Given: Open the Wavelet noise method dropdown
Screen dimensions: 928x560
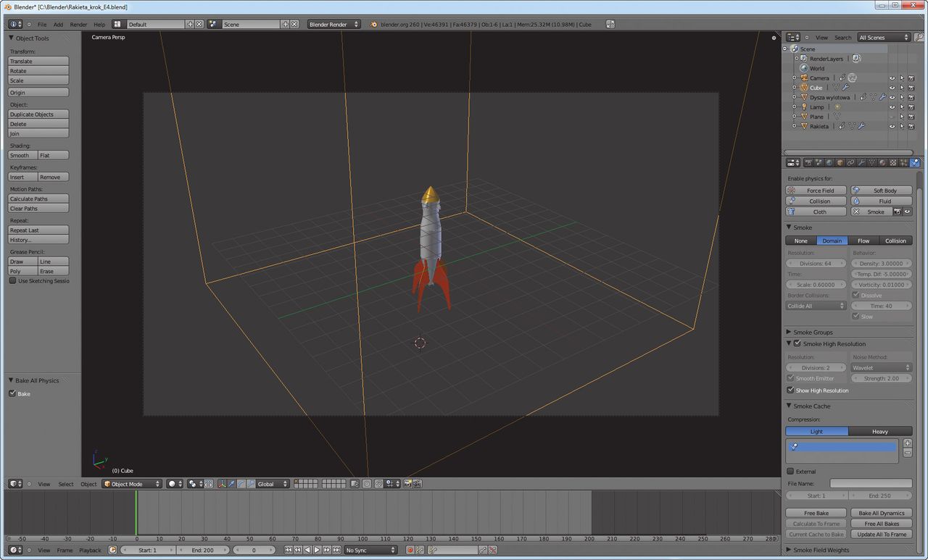Looking at the screenshot, I should 882,367.
